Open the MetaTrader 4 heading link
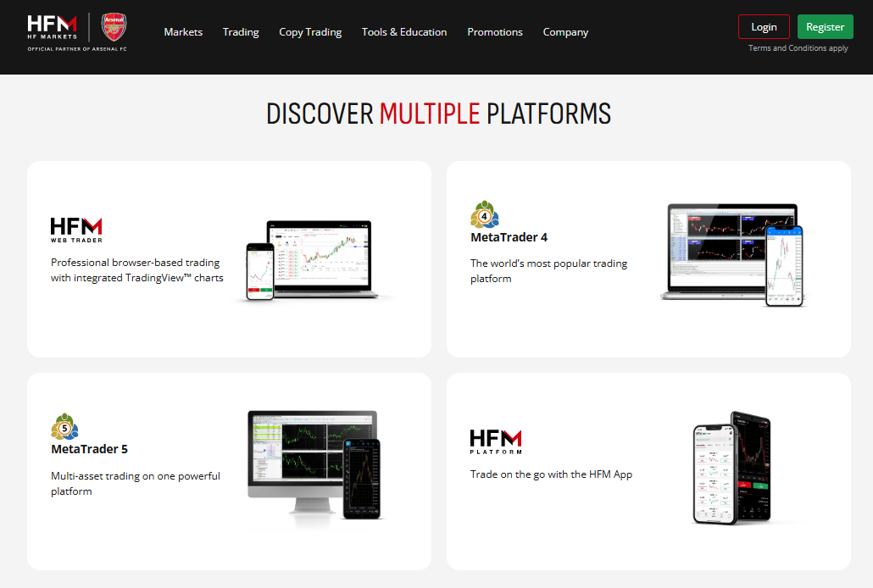873x588 pixels. (x=509, y=238)
